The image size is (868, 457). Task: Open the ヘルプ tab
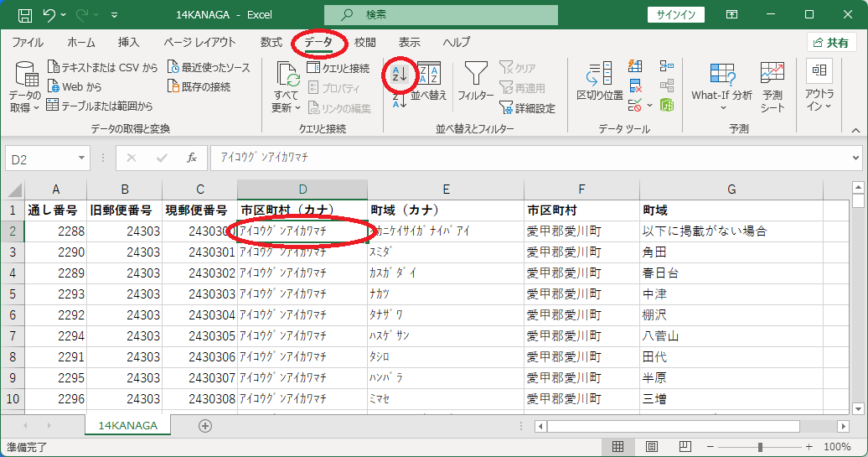click(456, 42)
